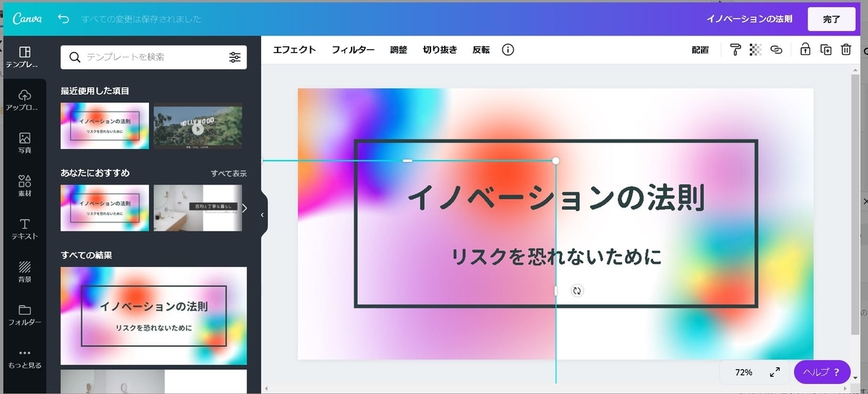Click the rotate handle icon on canvas
The image size is (868, 394).
[576, 291]
